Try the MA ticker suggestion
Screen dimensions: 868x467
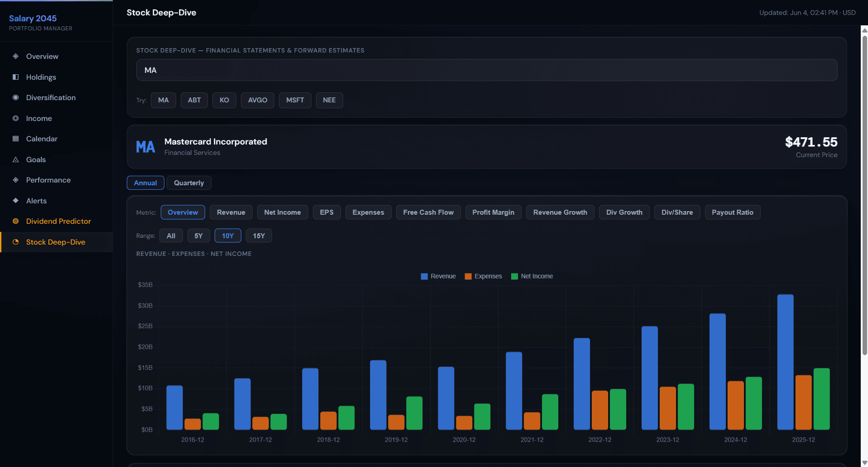163,100
